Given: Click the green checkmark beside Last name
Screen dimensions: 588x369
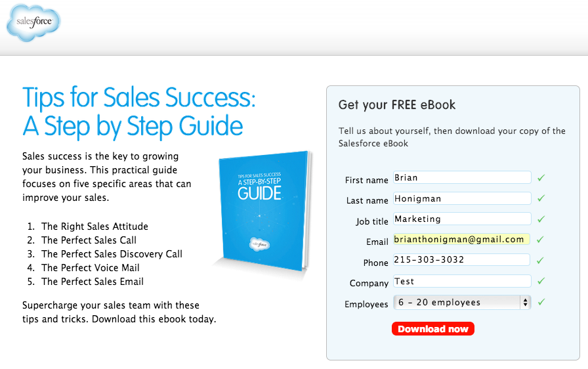Looking at the screenshot, I should (541, 198).
